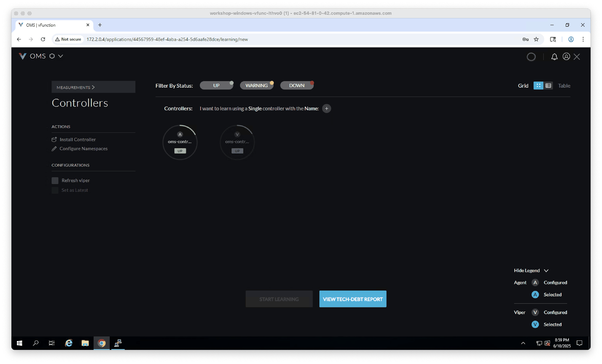Screen dimensions: 602x364
Task: Click the Agent Selected legend icon
Action: tap(535, 294)
